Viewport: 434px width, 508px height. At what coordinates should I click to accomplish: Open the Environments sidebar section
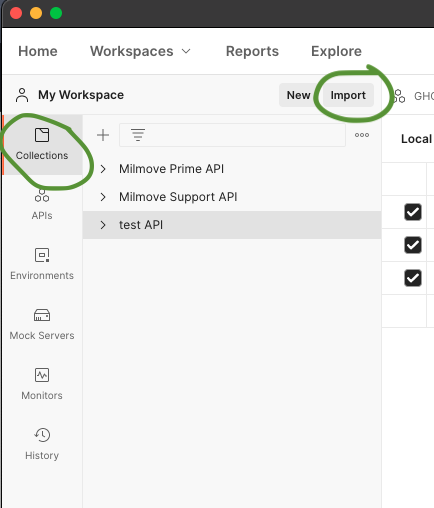42,264
